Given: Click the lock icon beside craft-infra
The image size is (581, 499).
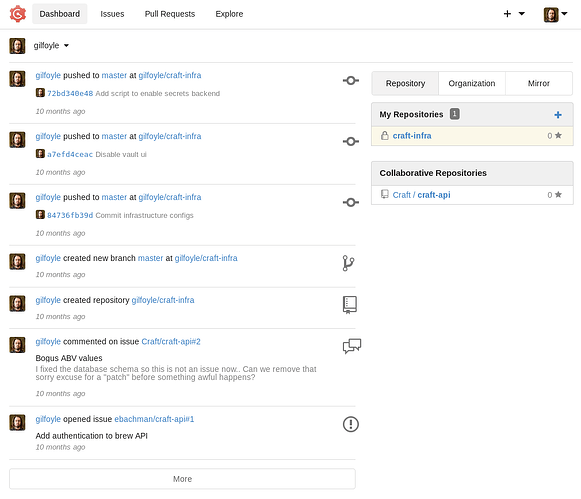Looking at the screenshot, I should click(x=385, y=136).
